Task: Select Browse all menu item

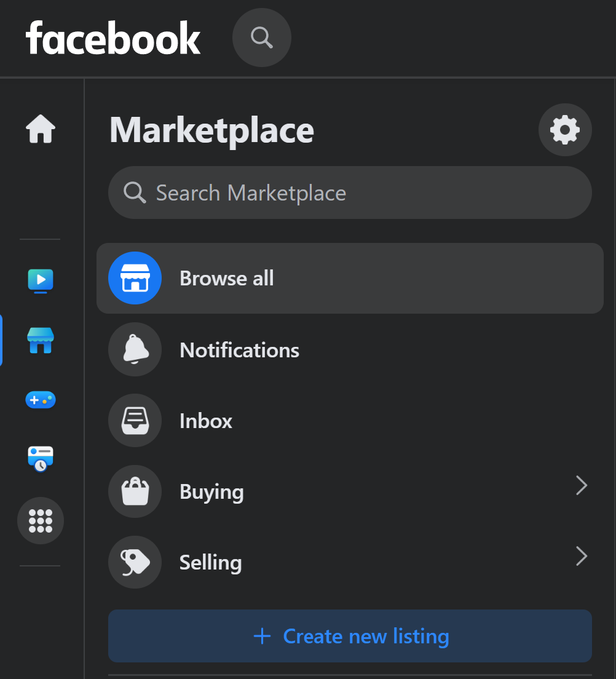Action: (x=350, y=279)
